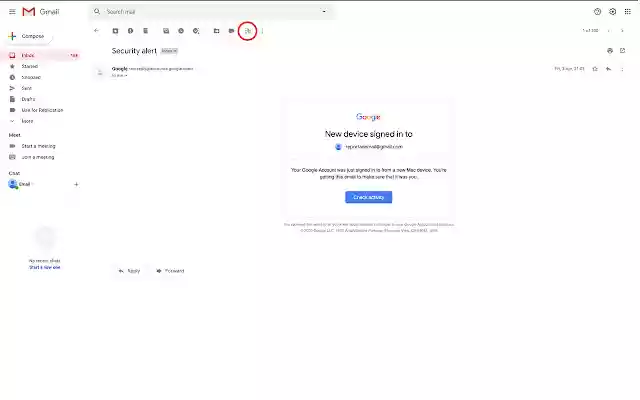Image resolution: width=640 pixels, height=400 pixels.
Task: Click the search magnifier icon
Action: [x=97, y=11]
